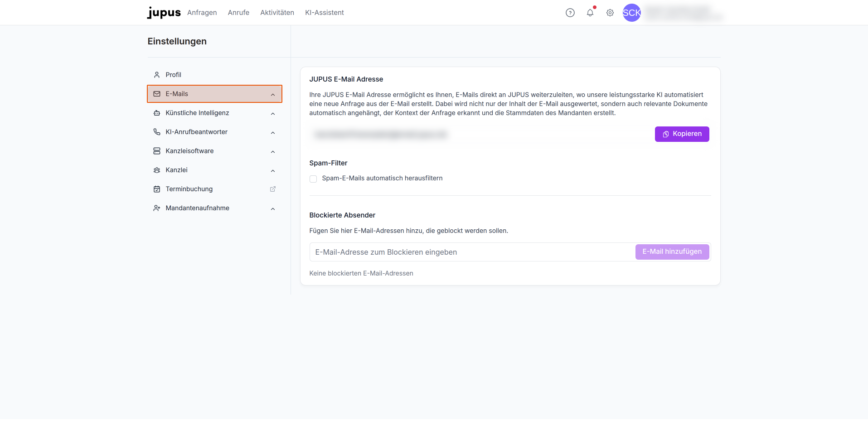Click the jupus logo
The width and height of the screenshot is (868, 421).
pos(164,13)
